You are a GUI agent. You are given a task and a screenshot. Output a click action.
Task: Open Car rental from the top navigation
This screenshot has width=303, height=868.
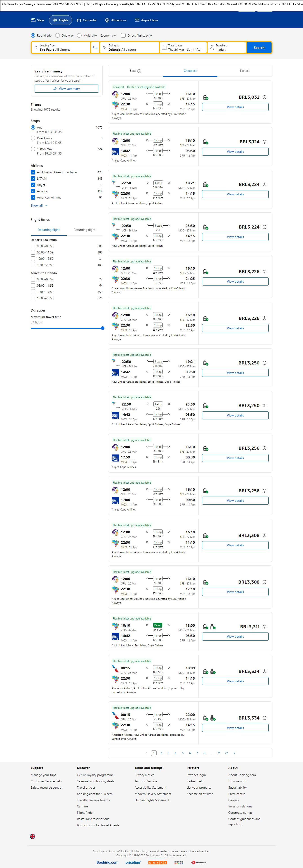(x=87, y=20)
